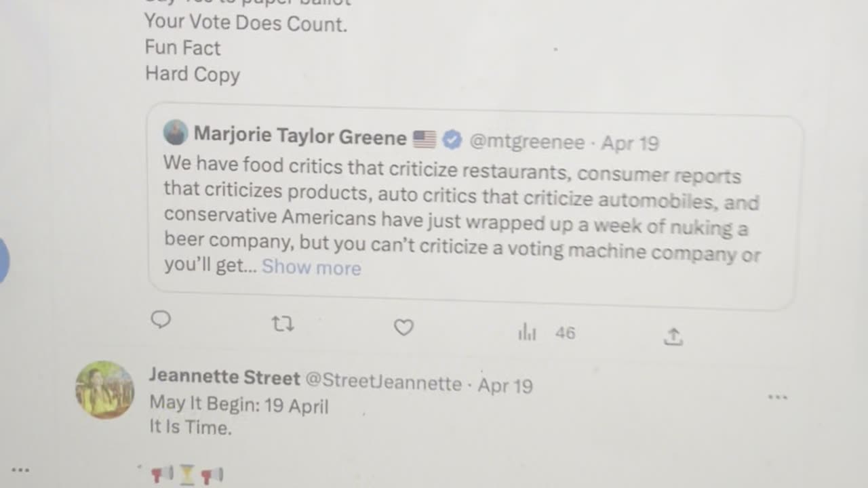Image resolution: width=868 pixels, height=488 pixels.
Task: Click the blue verified badge
Action: (452, 140)
